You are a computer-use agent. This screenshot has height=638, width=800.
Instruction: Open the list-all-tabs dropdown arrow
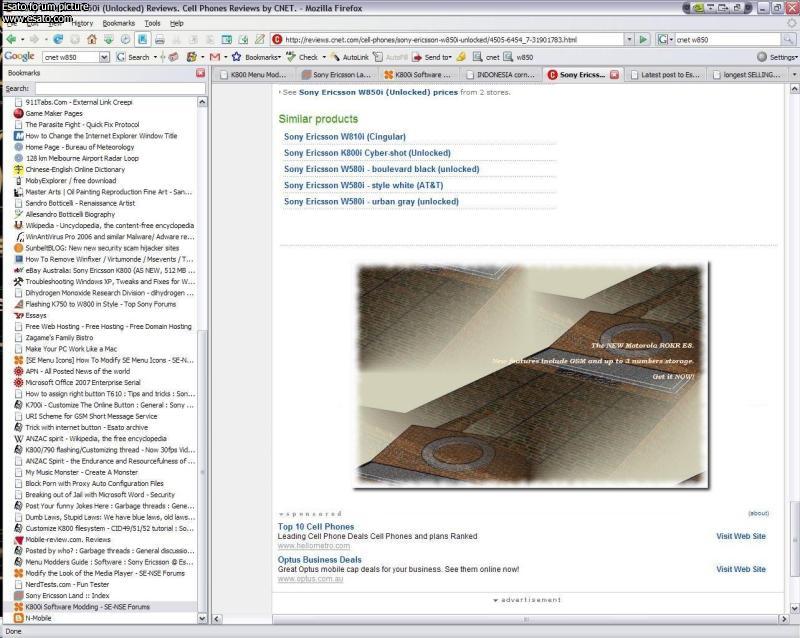pos(794,75)
